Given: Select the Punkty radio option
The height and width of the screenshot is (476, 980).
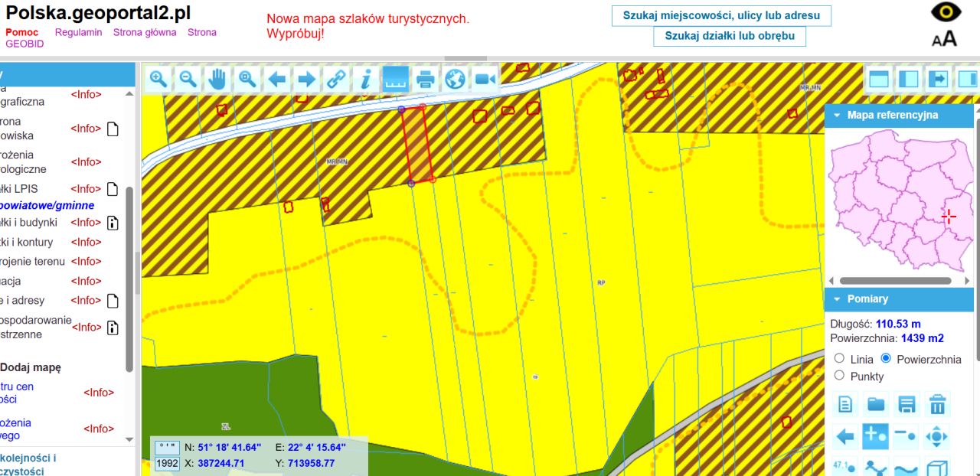Looking at the screenshot, I should coord(839,375).
